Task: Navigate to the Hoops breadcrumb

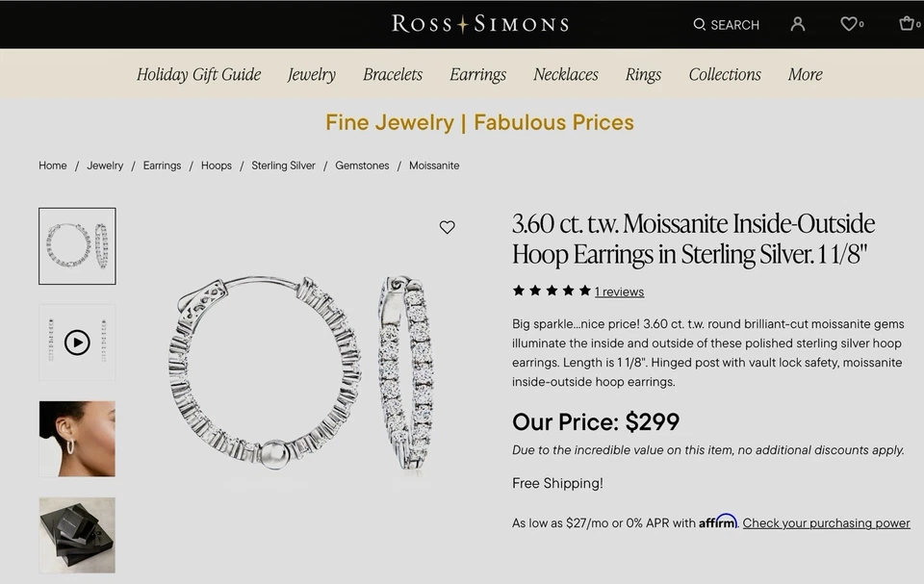Action: pyautogui.click(x=216, y=165)
